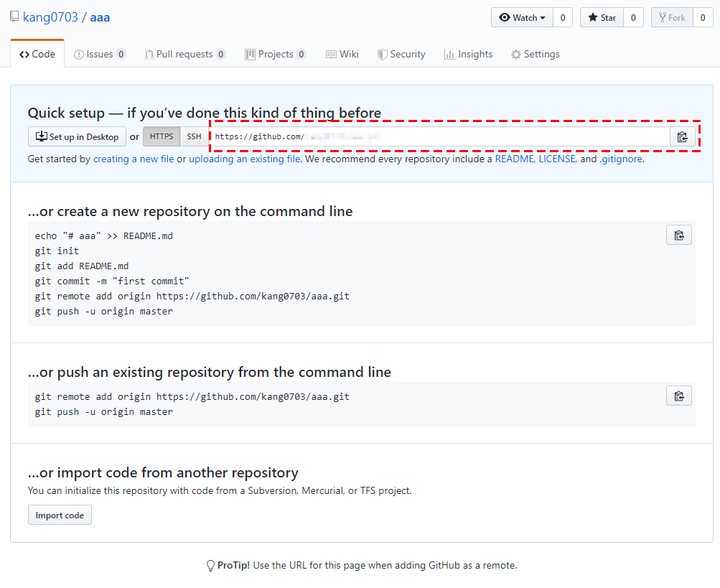
Task: Open the kang0703 user profile link
Action: [x=50, y=17]
